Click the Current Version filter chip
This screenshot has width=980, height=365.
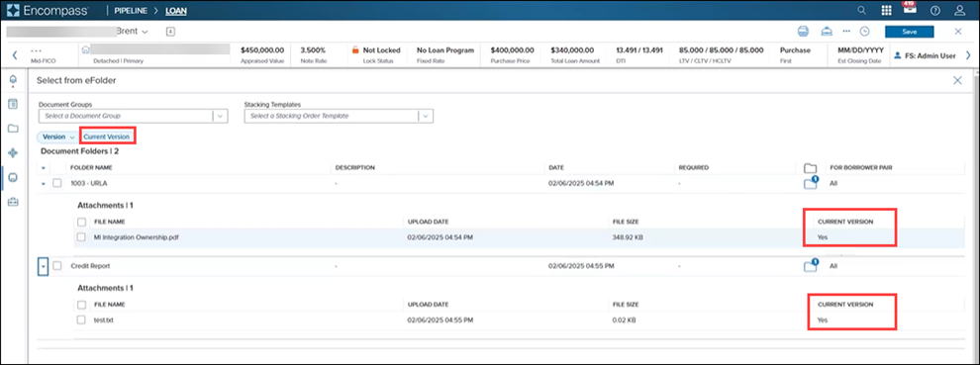coord(107,137)
